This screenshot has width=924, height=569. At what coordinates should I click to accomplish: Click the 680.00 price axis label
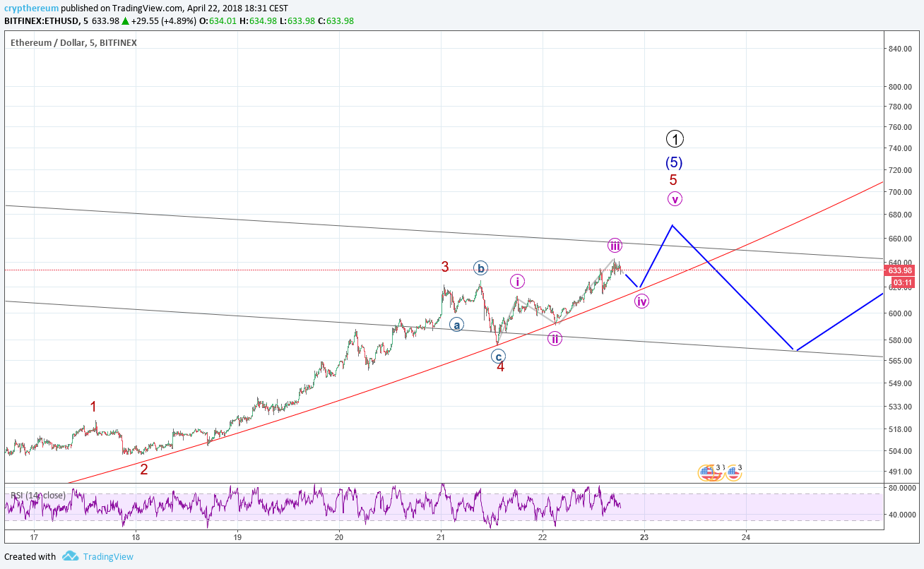click(899, 215)
